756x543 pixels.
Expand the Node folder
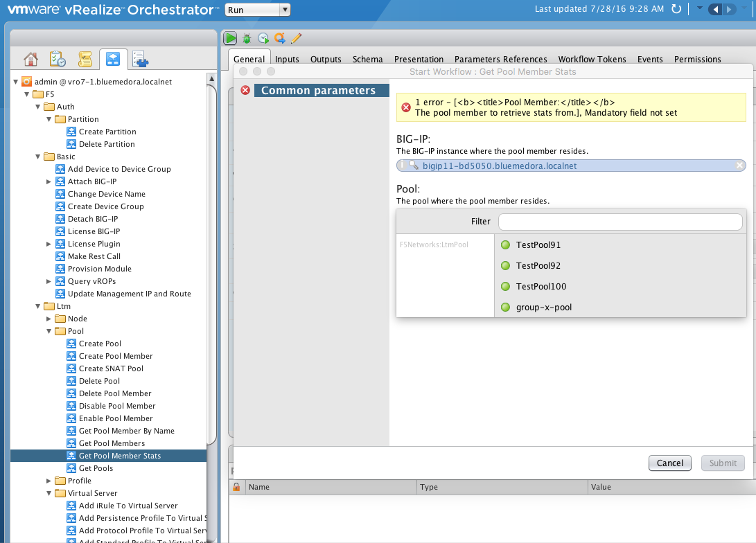pos(49,319)
